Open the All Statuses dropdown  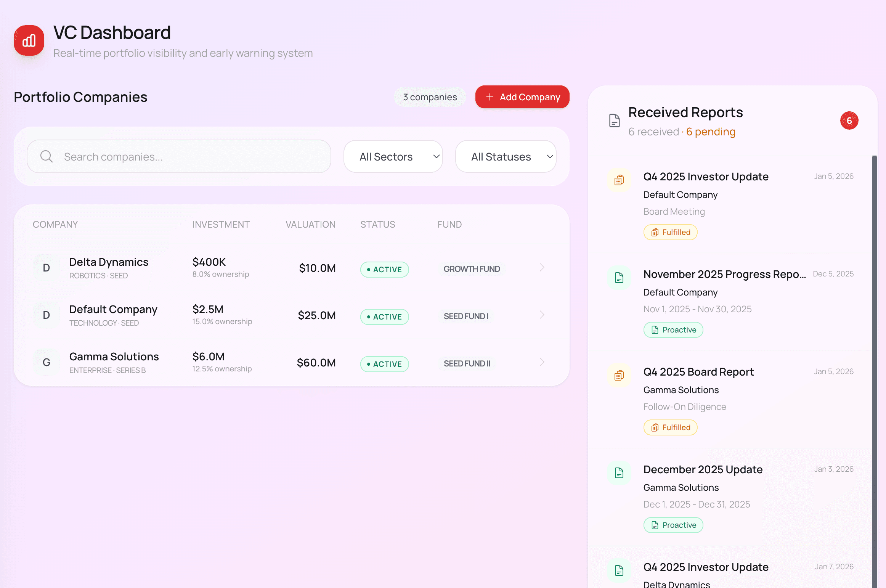pyautogui.click(x=506, y=156)
